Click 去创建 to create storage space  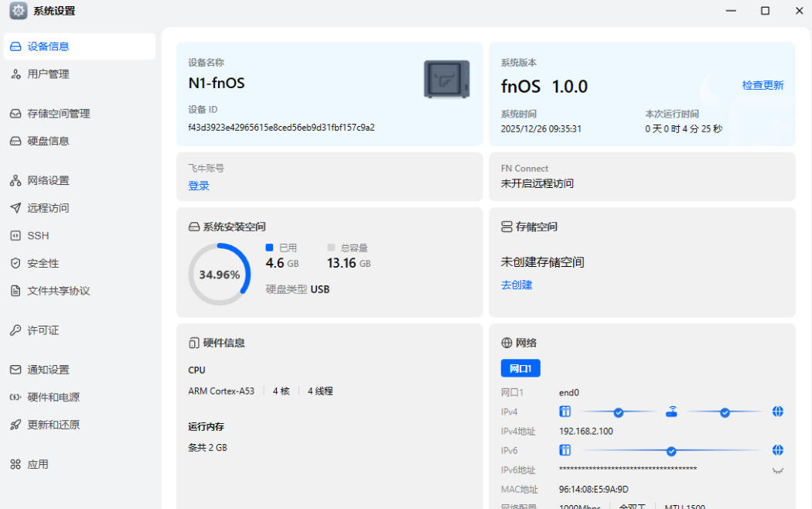[517, 285]
